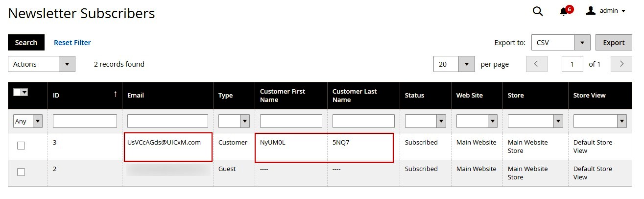Image resolution: width=644 pixels, height=199 pixels.
Task: Click the current page number field
Action: pyautogui.click(x=572, y=64)
